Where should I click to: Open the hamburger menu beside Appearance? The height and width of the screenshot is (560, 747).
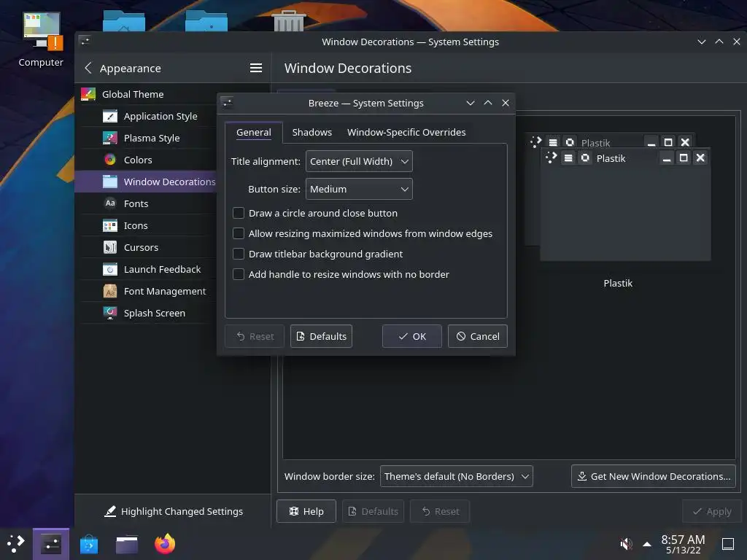[x=256, y=68]
